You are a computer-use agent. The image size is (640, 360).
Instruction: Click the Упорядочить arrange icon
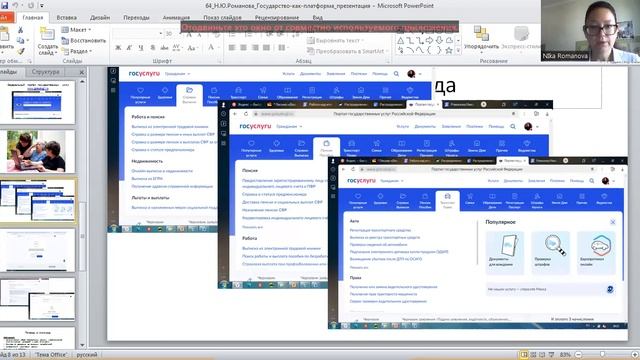(482, 33)
